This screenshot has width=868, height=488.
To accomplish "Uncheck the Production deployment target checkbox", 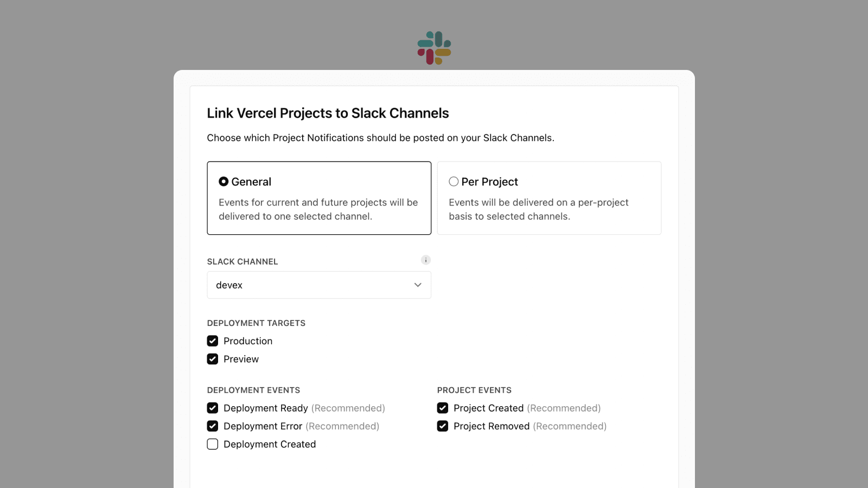I will click(213, 341).
